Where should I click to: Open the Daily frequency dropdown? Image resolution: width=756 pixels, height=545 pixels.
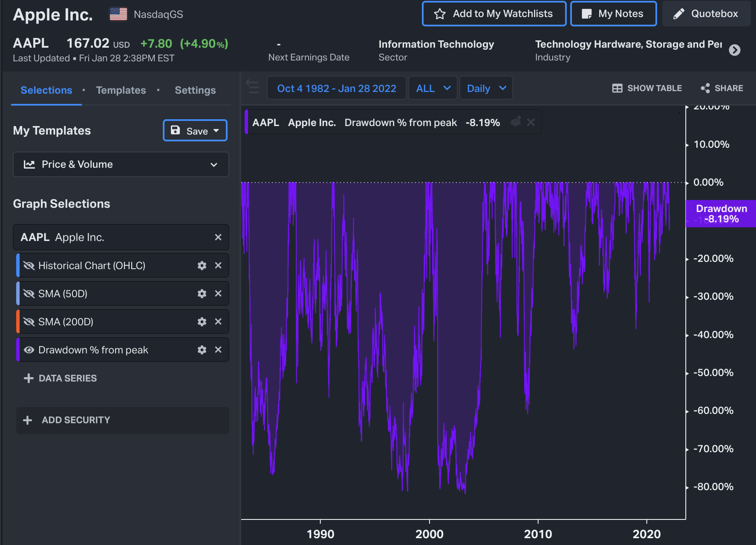pos(486,88)
